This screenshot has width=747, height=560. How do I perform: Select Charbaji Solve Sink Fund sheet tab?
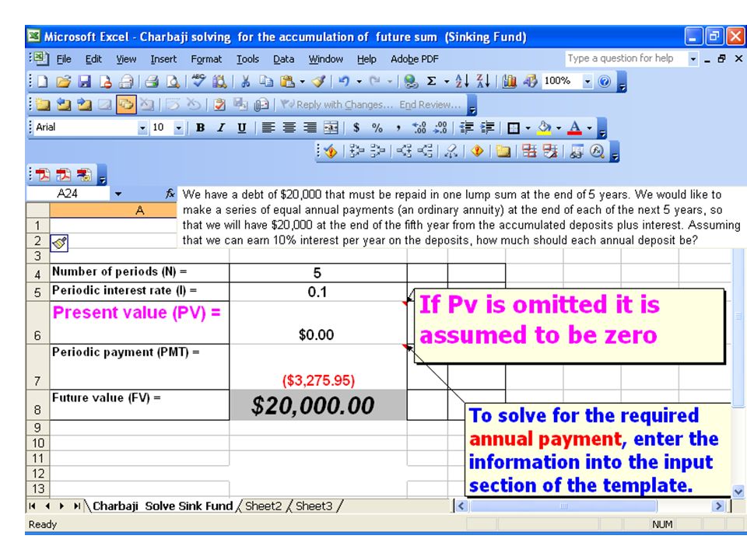click(x=163, y=506)
